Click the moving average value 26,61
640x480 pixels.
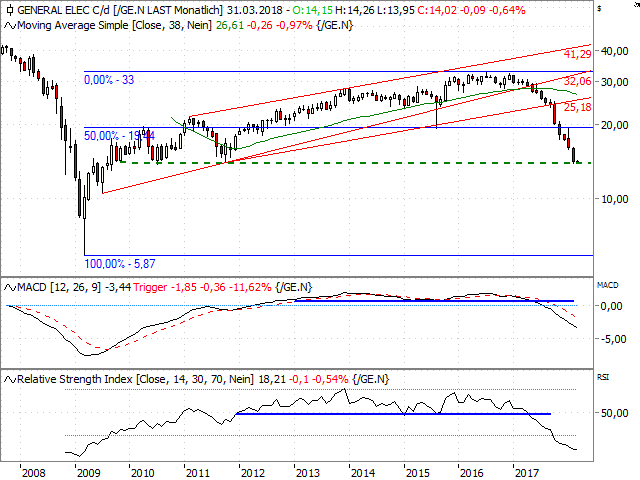coord(230,26)
